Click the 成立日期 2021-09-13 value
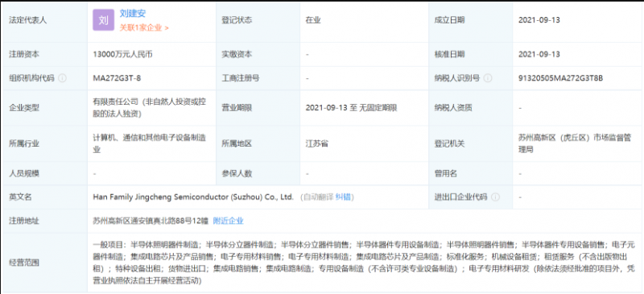The image size is (644, 294). click(539, 20)
